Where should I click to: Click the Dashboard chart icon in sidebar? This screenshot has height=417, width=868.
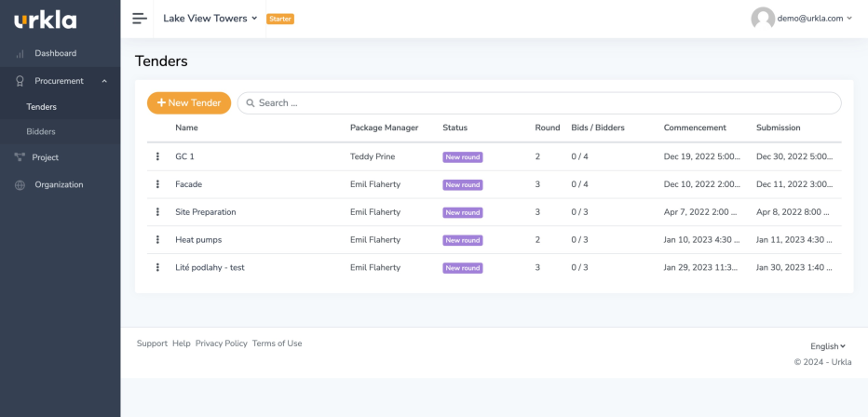click(x=20, y=54)
